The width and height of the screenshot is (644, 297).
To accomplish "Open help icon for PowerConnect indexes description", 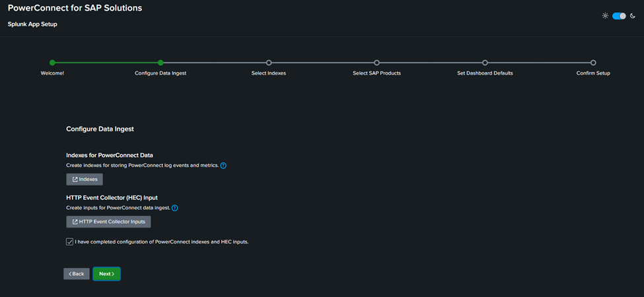I will (x=223, y=166).
